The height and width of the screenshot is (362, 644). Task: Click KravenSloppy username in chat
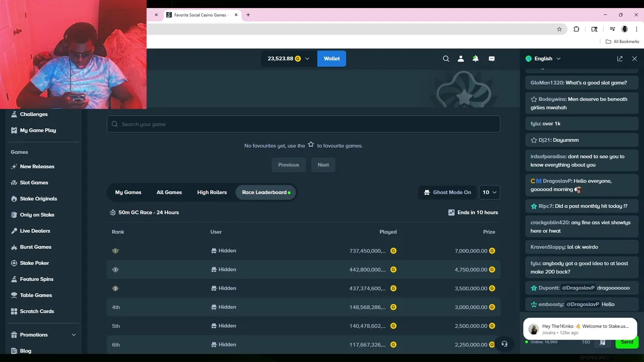tap(548, 247)
